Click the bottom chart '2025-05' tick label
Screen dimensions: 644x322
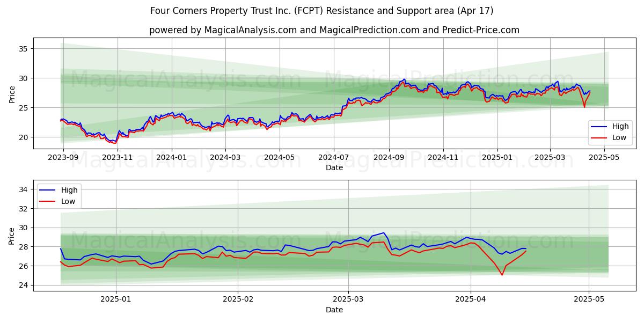(x=589, y=300)
